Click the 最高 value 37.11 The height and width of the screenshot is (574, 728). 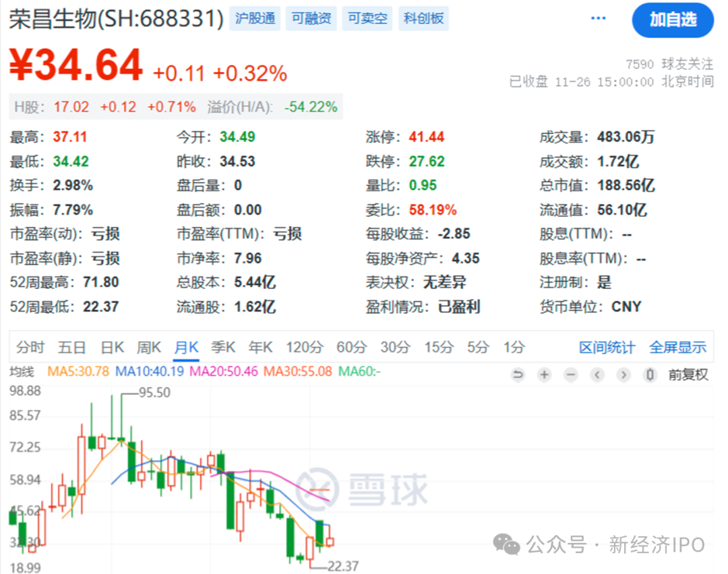tap(69, 137)
